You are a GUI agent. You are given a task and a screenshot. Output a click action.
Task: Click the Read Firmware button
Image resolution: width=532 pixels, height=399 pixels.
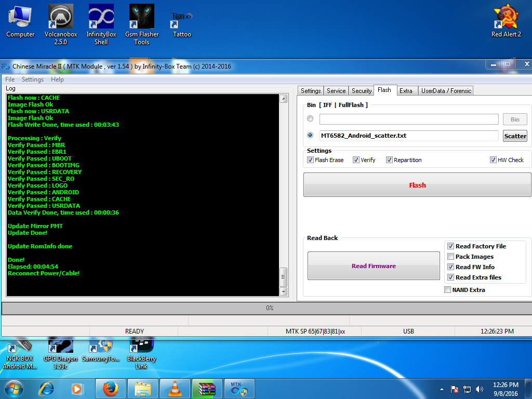pos(374,266)
